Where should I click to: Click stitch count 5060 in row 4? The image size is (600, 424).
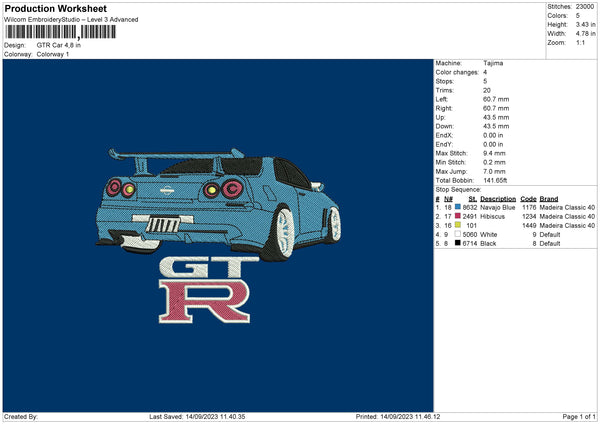(470, 235)
